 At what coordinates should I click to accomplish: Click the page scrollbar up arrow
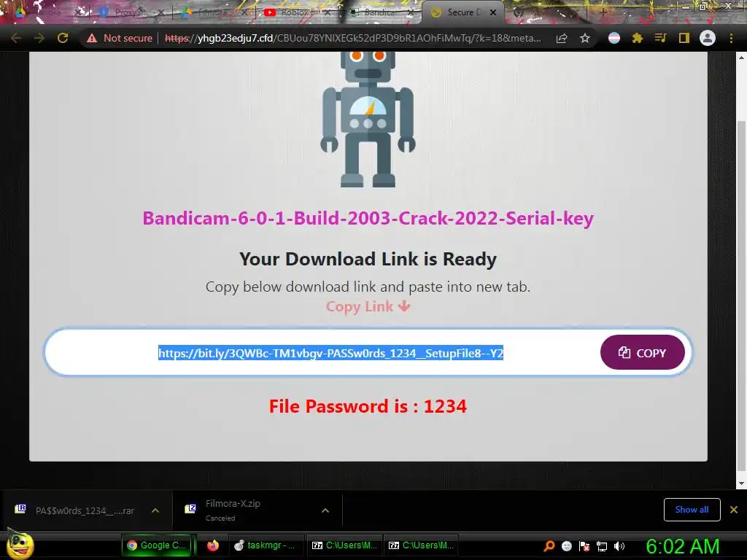741,57
